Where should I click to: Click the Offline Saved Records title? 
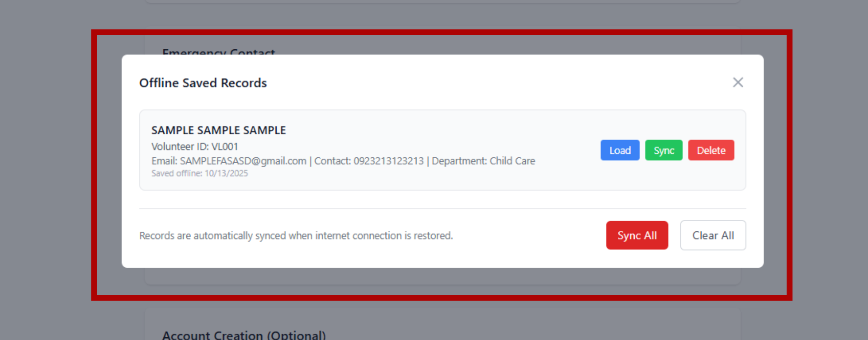(203, 83)
